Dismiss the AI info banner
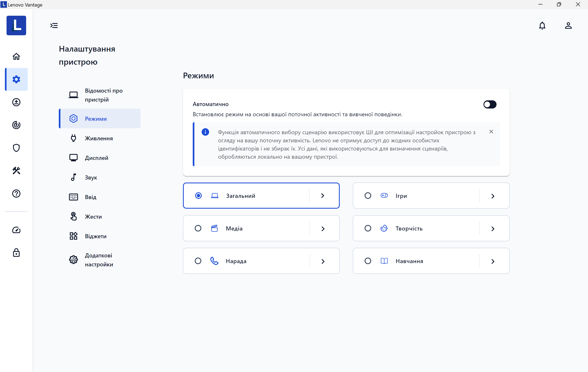The image size is (588, 372). click(491, 132)
